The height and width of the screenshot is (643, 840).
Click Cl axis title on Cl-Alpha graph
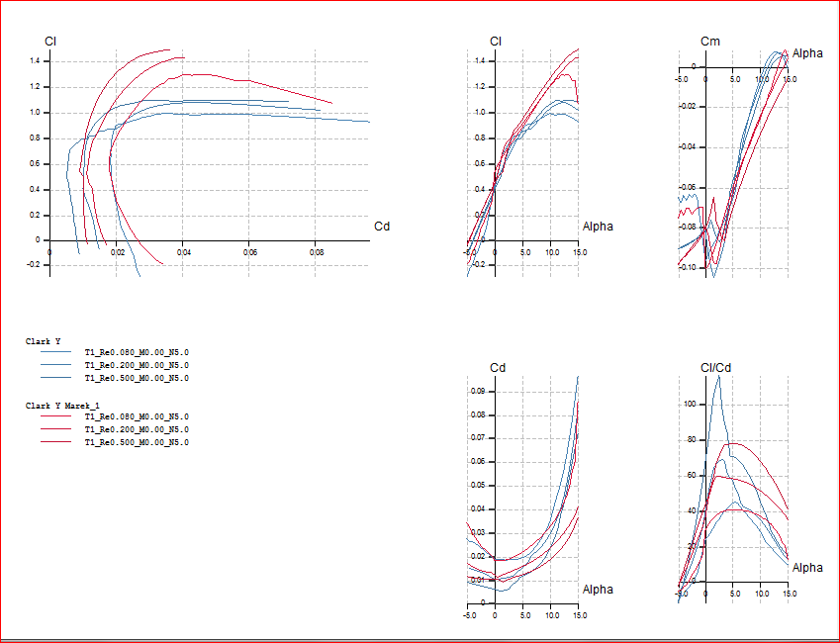(496, 41)
